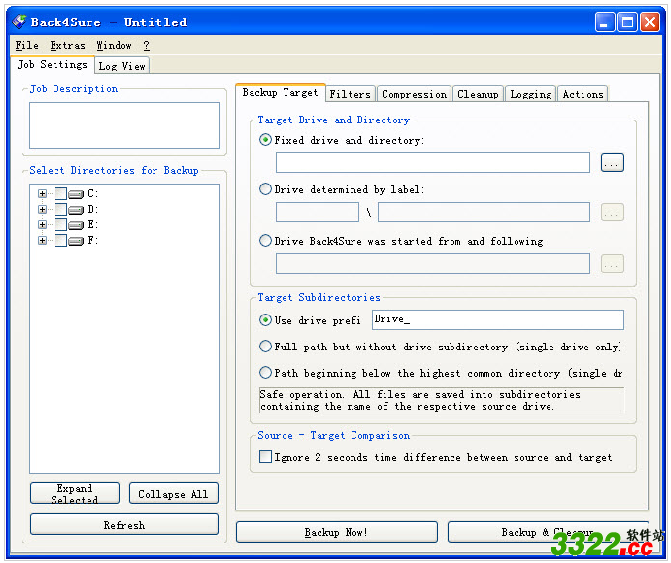Image resolution: width=671 pixels, height=563 pixels.
Task: Select the D: drive label in tree
Action: coord(92,209)
